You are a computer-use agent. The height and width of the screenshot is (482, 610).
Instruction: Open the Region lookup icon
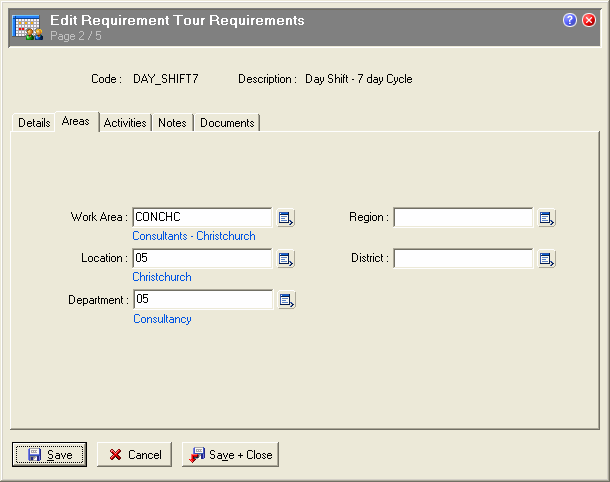click(546, 218)
